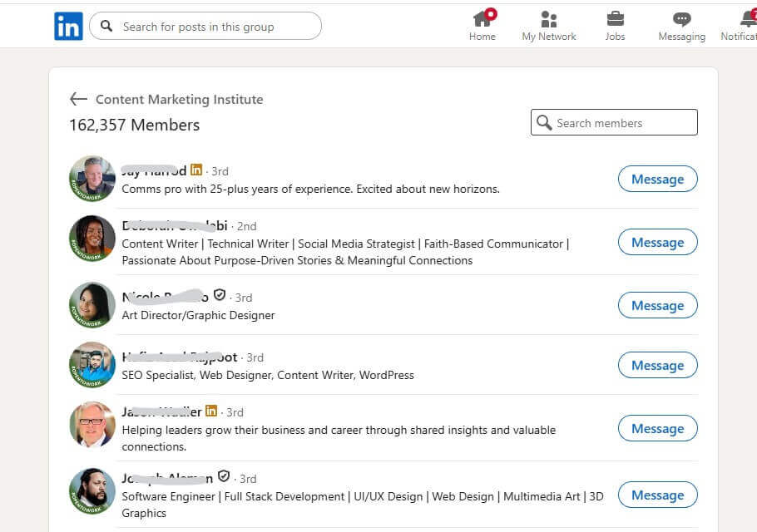757x532 pixels.
Task: Open profile photo of Comms pro member
Action: (x=92, y=178)
